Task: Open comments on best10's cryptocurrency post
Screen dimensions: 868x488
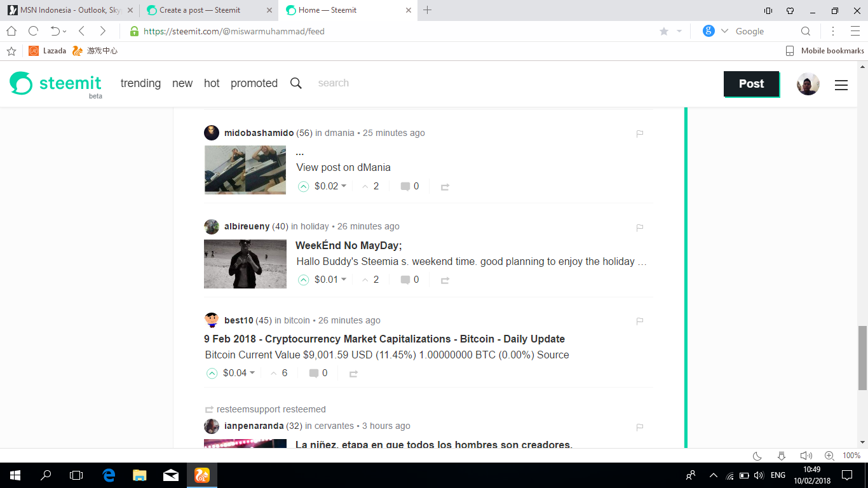Action: click(314, 373)
